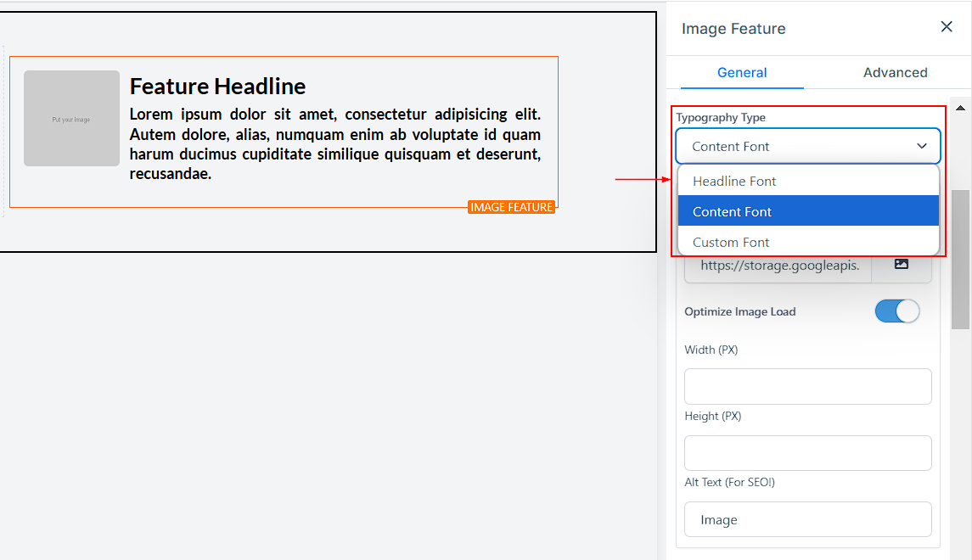The width and height of the screenshot is (972, 560).
Task: Select the Lorem ipsum paragraph text
Action: 334,144
